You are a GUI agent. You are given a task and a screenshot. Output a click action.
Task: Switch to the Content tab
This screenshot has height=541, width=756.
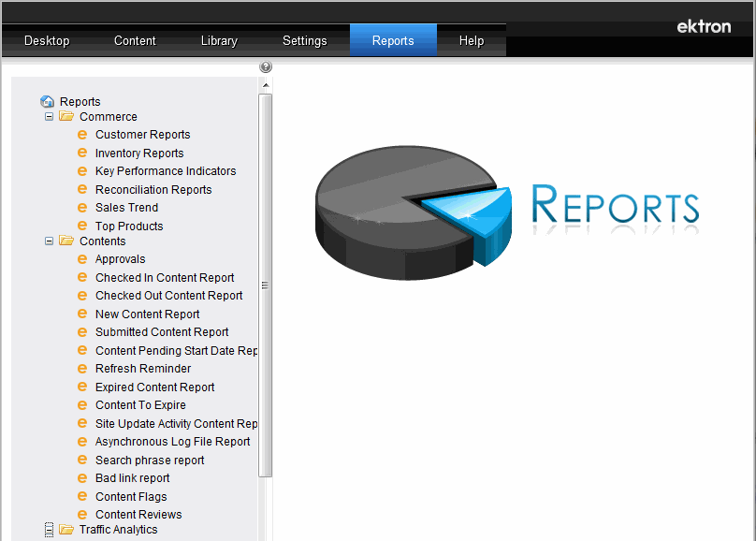[135, 40]
